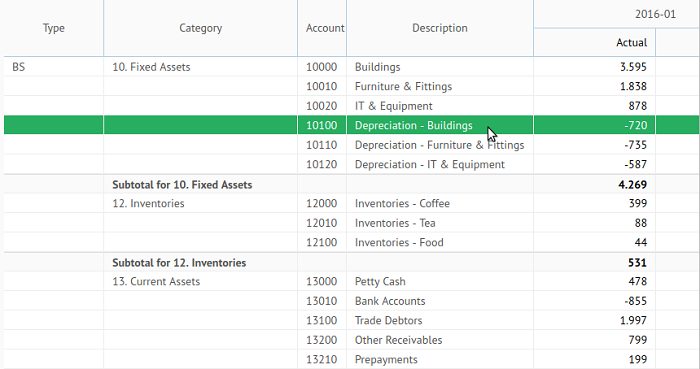Select account 10000 cell
Viewport: 700px width, 369px height.
tap(322, 67)
